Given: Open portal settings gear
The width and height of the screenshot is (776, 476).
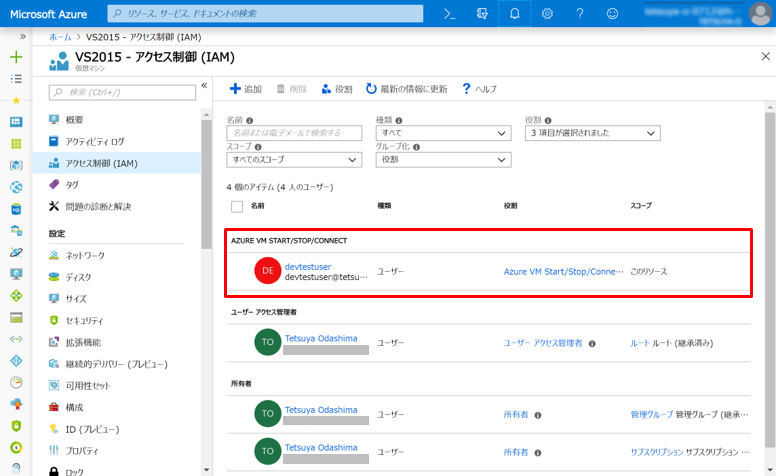Looking at the screenshot, I should click(x=547, y=14).
